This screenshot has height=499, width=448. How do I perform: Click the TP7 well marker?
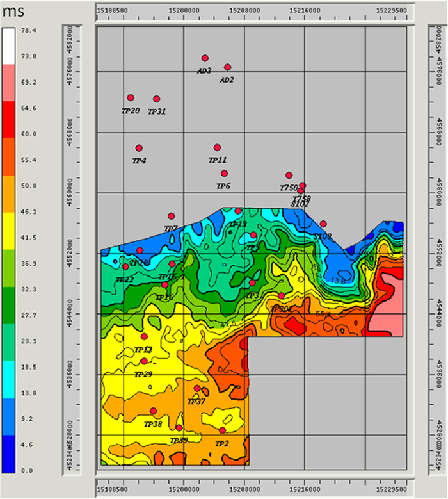click(x=172, y=216)
